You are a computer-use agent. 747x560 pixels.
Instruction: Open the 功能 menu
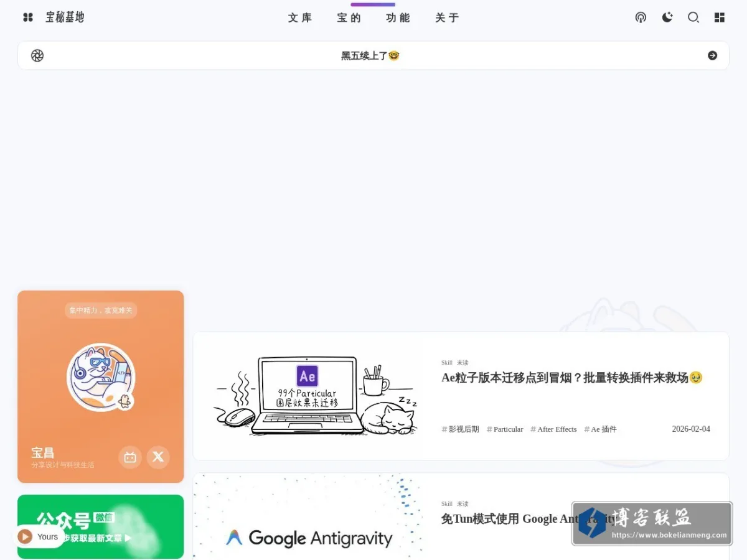(398, 18)
